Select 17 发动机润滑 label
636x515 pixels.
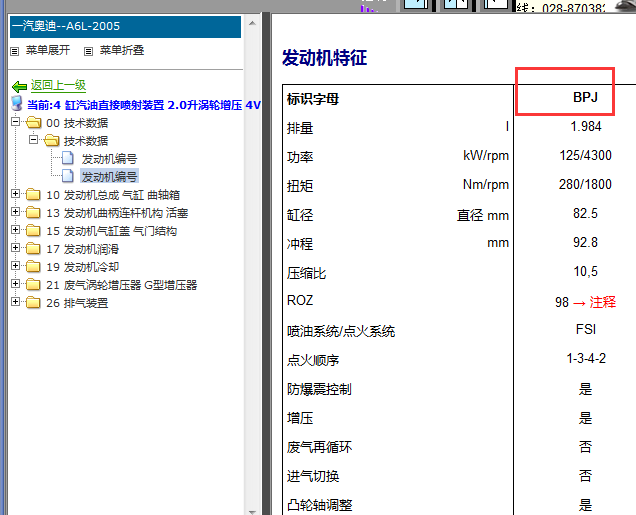[x=82, y=249]
